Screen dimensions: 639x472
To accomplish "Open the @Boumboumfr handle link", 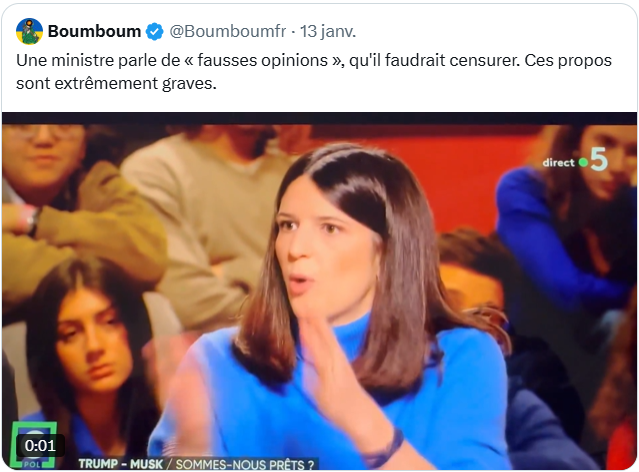I will pos(228,31).
